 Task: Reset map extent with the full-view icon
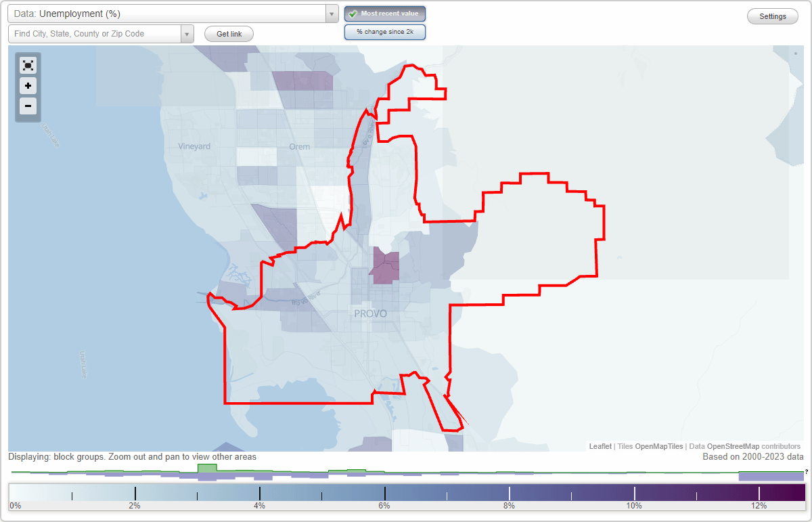tap(28, 65)
